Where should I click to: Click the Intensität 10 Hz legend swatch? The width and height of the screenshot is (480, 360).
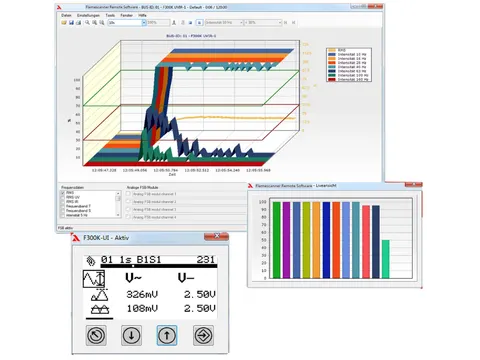coord(332,54)
